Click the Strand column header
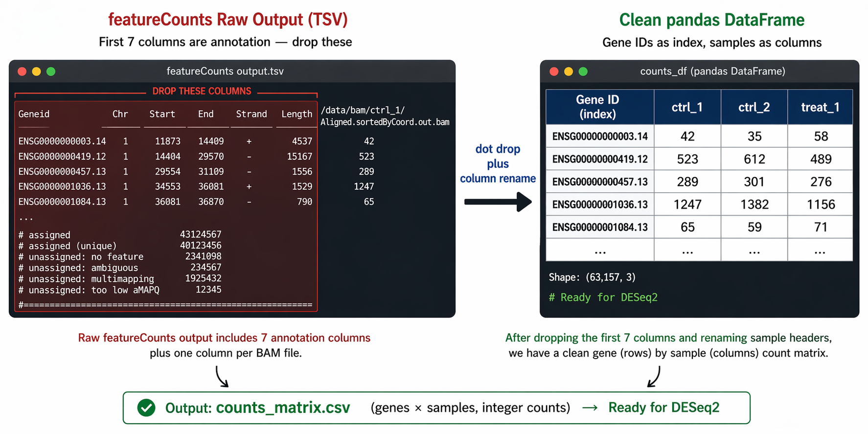The image size is (868, 434). pyautogui.click(x=251, y=114)
